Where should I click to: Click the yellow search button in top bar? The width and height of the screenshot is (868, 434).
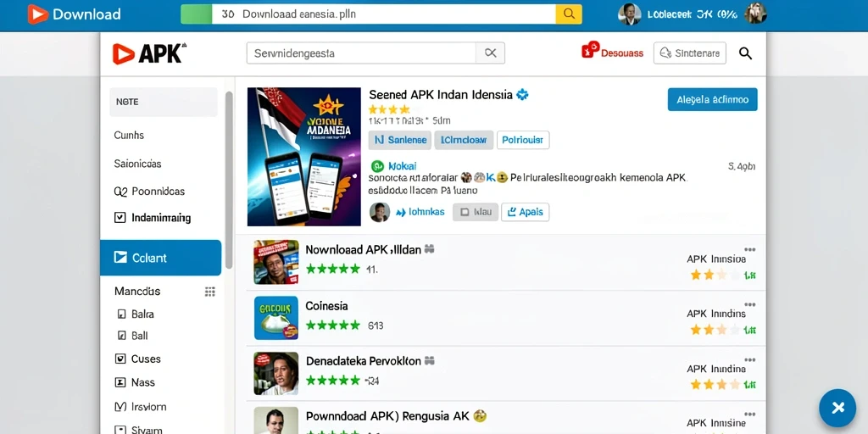(x=569, y=14)
